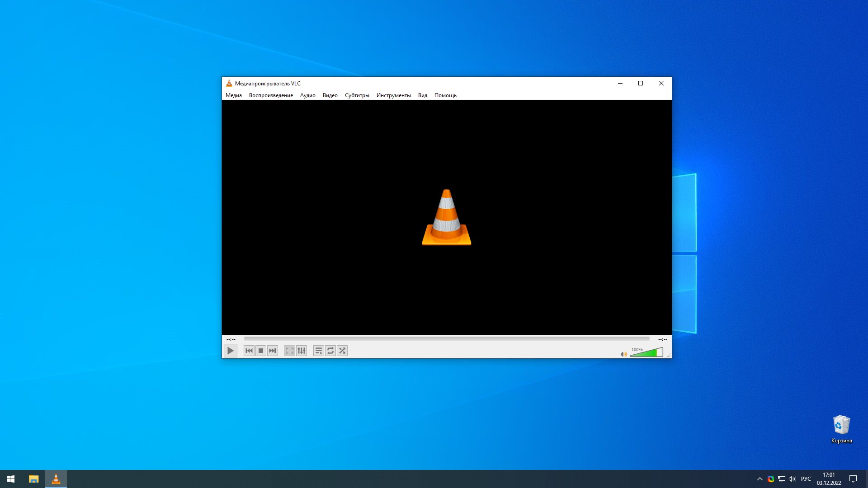Open extended settings and effects panel
This screenshot has height=488, width=868.
[x=302, y=351]
